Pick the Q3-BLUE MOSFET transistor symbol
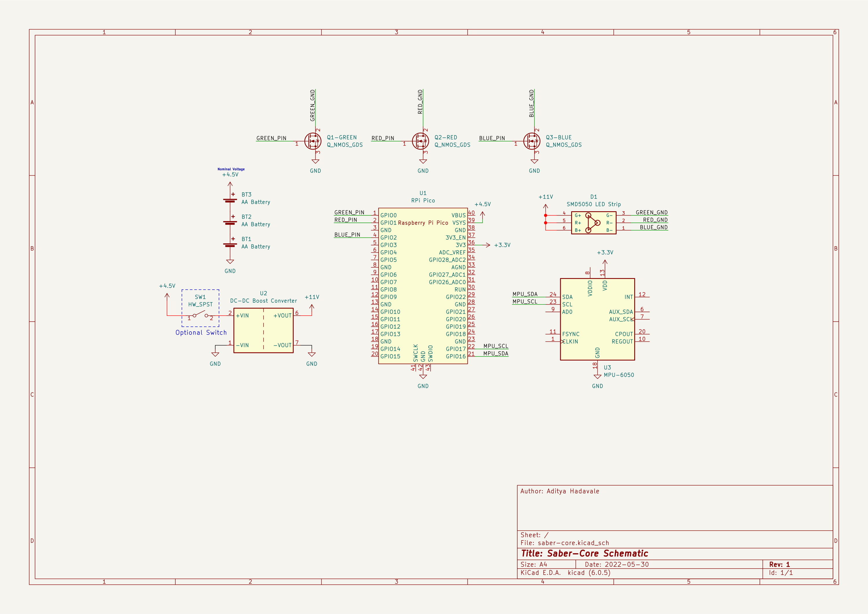 (532, 141)
